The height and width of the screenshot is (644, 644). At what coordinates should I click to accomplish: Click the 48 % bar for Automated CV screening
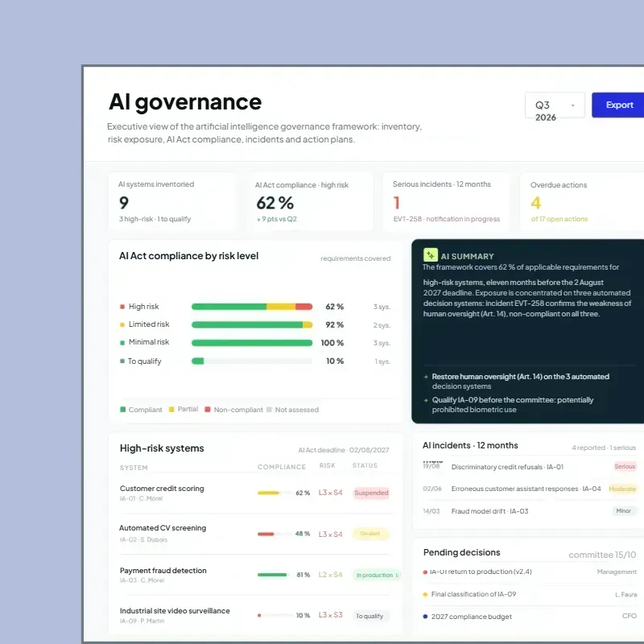[x=273, y=534]
